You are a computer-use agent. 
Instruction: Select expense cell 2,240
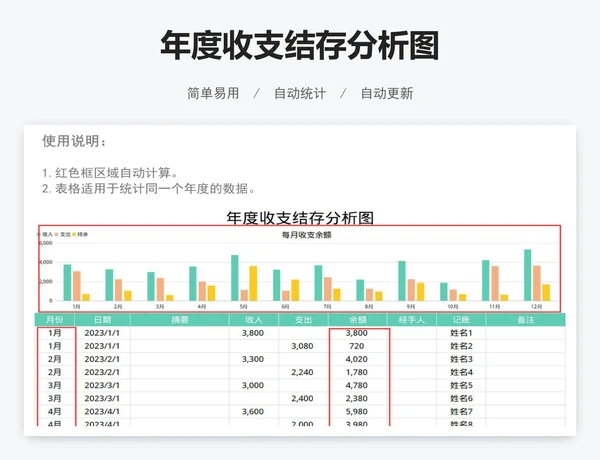302,372
